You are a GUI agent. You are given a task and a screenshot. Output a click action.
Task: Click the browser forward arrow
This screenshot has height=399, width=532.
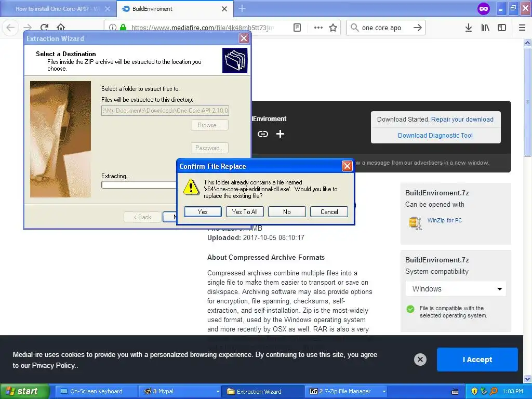pyautogui.click(x=28, y=28)
